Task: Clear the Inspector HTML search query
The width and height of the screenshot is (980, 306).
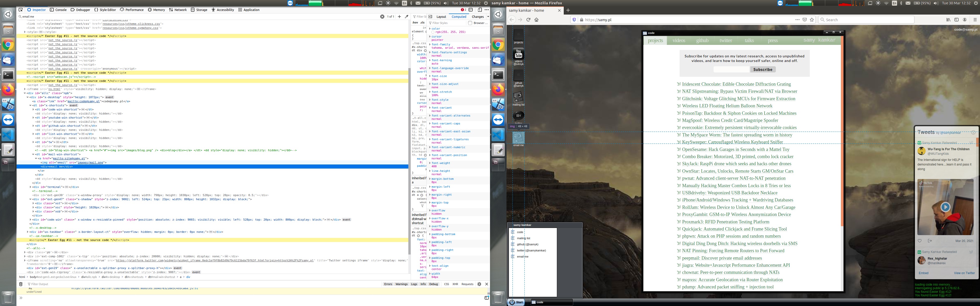Action: click(x=382, y=17)
